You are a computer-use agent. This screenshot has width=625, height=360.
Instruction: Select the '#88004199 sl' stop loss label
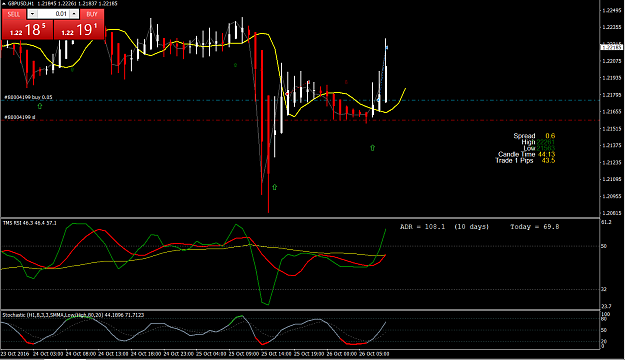pyautogui.click(x=20, y=117)
